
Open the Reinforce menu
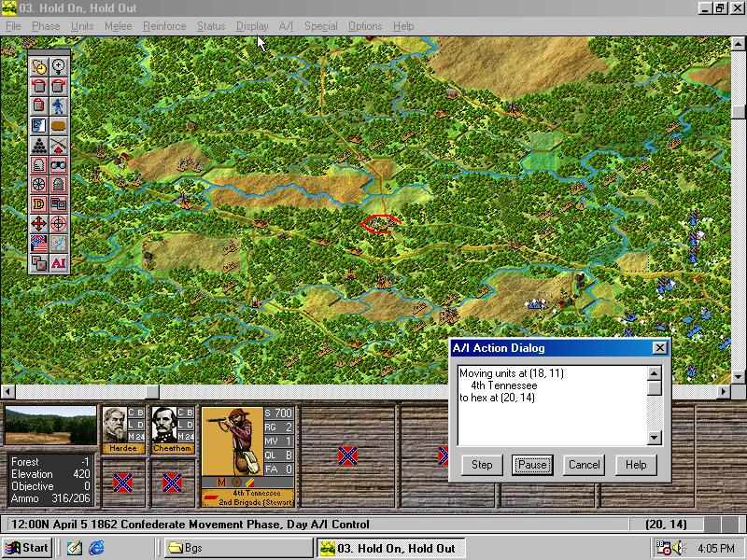tap(164, 26)
